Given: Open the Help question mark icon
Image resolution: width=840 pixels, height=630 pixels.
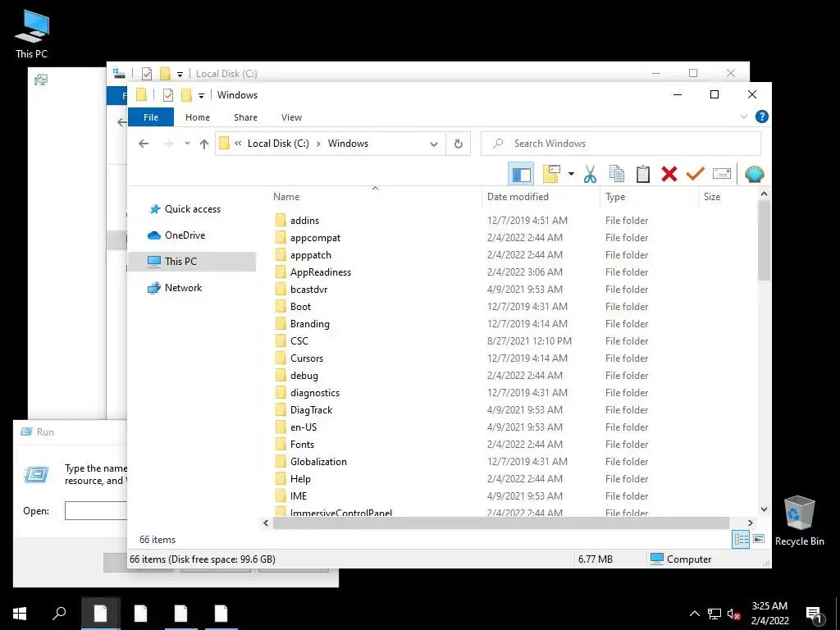Looking at the screenshot, I should pos(761,116).
